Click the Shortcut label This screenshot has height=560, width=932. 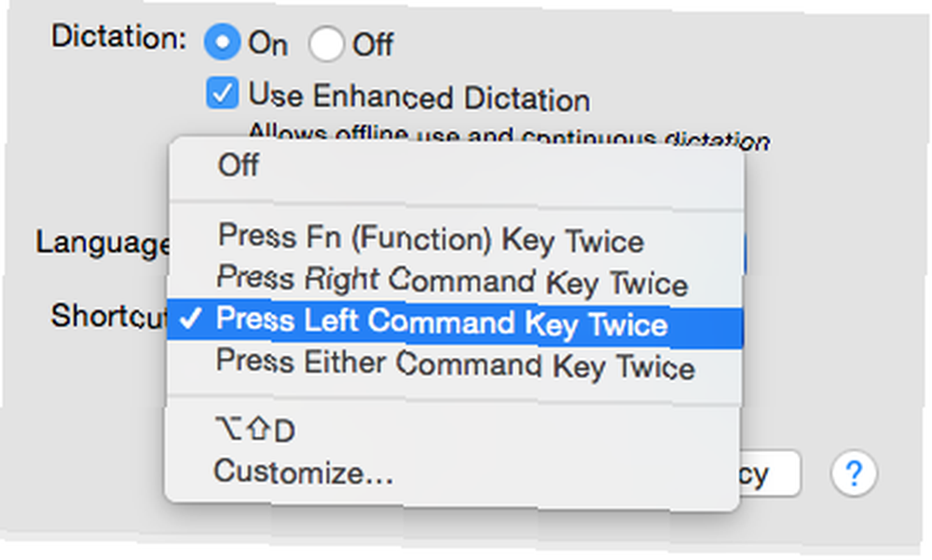pyautogui.click(x=109, y=316)
